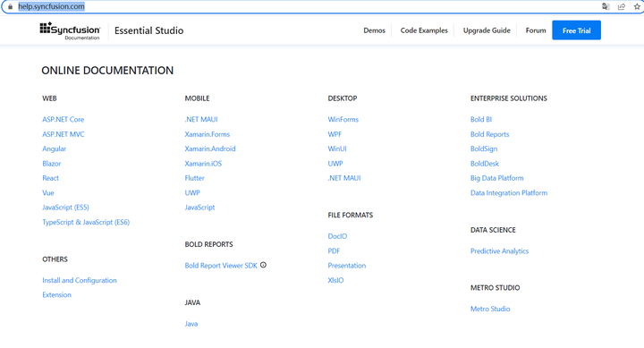Go to the Bold BI documentation

pyautogui.click(x=481, y=120)
